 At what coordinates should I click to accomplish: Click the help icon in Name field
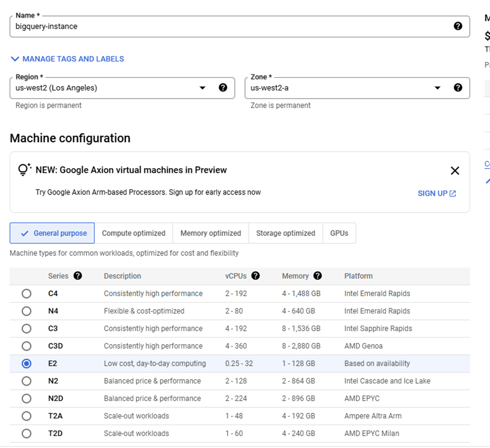(458, 26)
